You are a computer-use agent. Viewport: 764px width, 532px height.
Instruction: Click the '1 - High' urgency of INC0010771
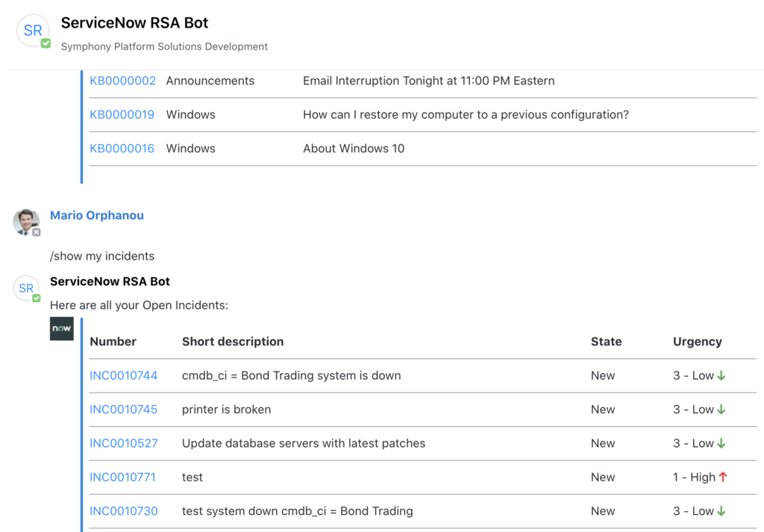[x=700, y=478]
